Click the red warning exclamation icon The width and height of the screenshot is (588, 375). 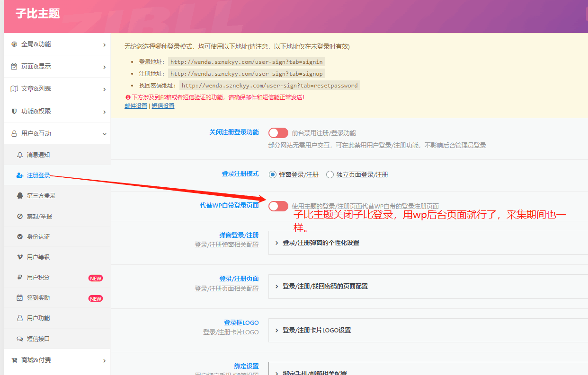click(x=128, y=97)
